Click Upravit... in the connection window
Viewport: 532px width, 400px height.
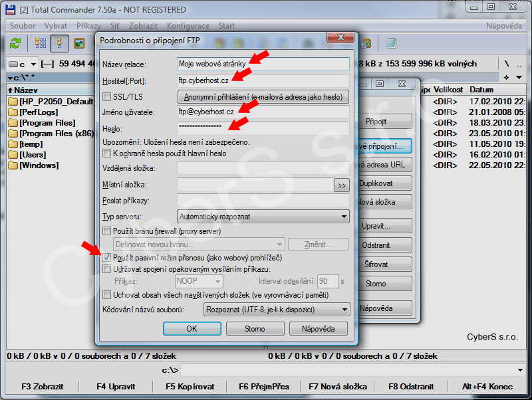386,226
